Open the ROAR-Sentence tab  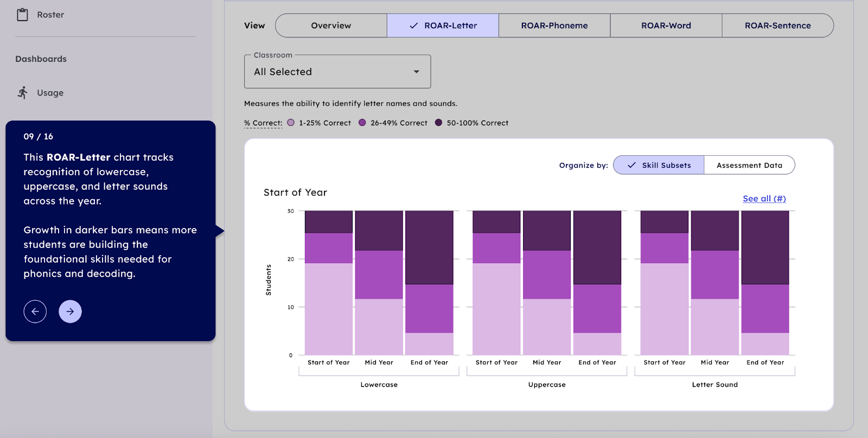pyautogui.click(x=777, y=26)
